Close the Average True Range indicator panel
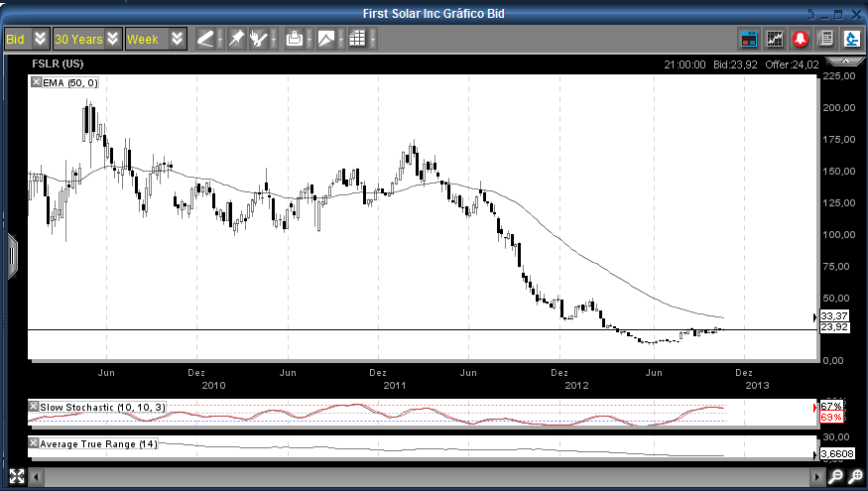 (x=33, y=443)
